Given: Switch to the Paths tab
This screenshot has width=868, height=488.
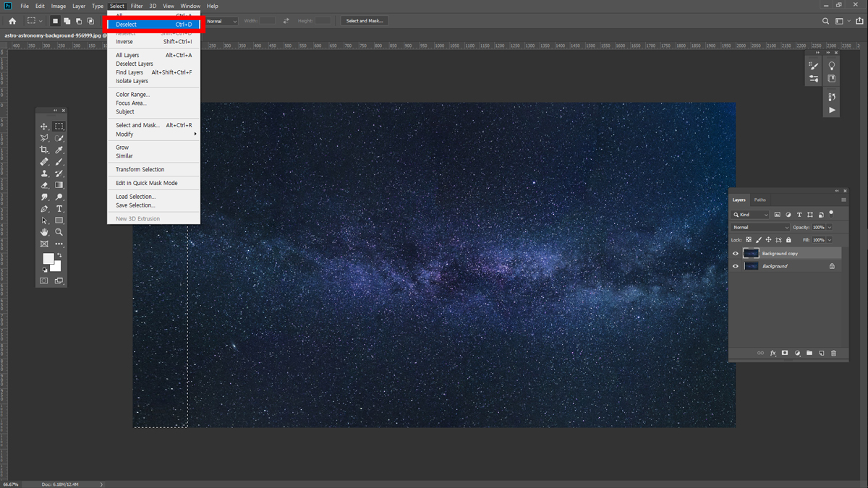Looking at the screenshot, I should (x=759, y=200).
